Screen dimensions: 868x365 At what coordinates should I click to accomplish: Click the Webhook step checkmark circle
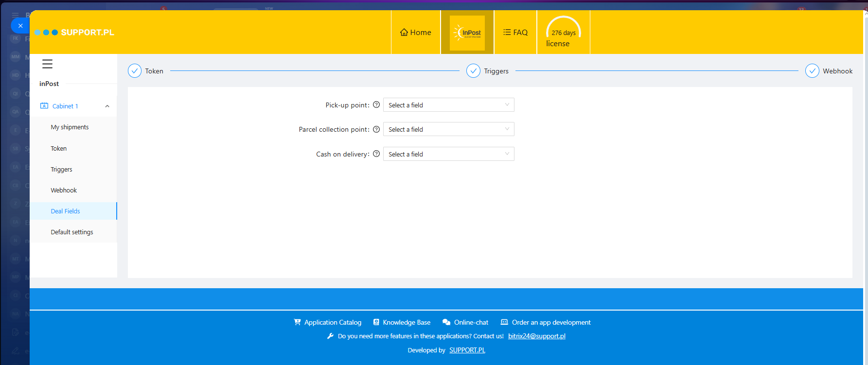click(x=812, y=71)
